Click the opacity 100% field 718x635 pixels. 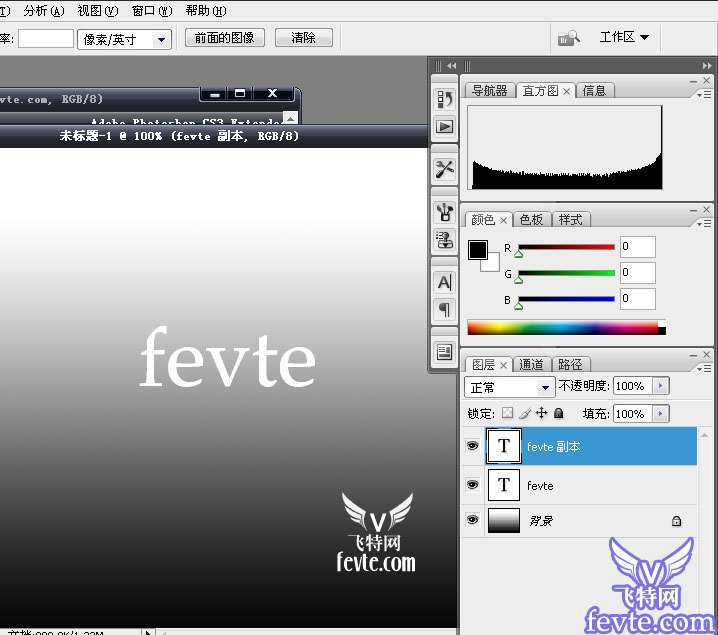point(633,386)
